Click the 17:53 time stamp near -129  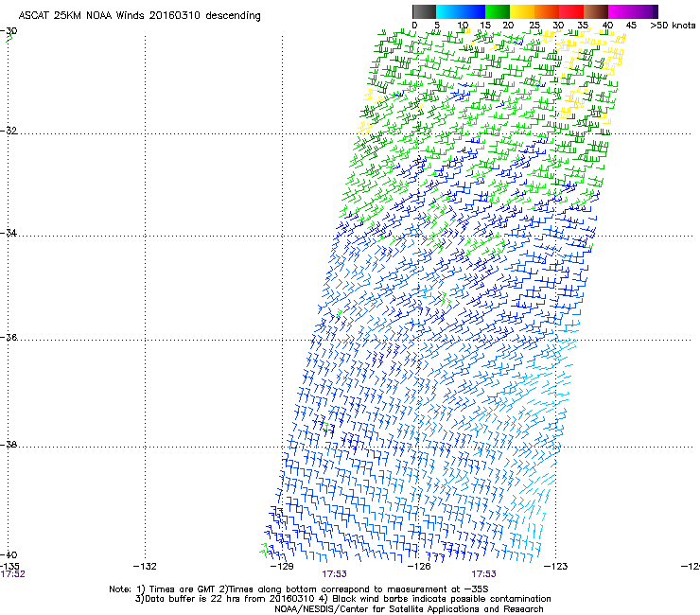coord(334,574)
